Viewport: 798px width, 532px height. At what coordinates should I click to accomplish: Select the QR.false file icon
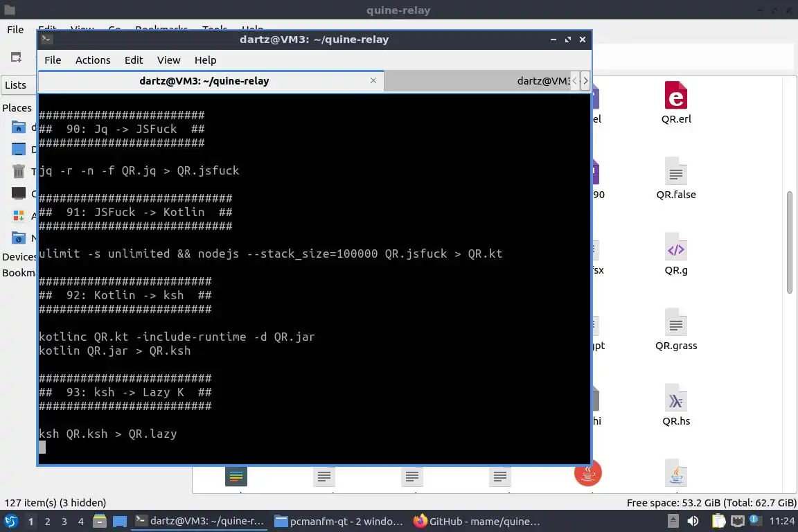[x=676, y=170]
